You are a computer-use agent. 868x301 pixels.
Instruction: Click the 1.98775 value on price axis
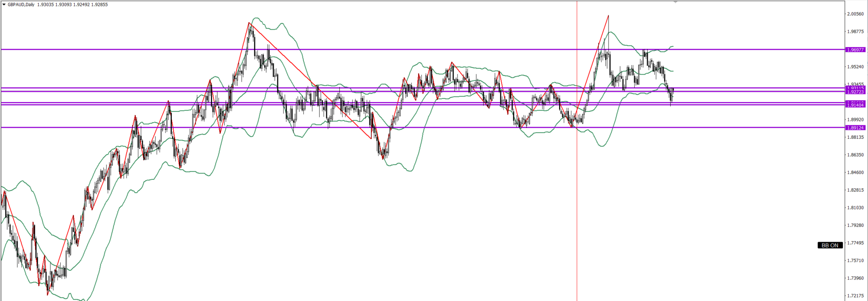click(x=855, y=31)
